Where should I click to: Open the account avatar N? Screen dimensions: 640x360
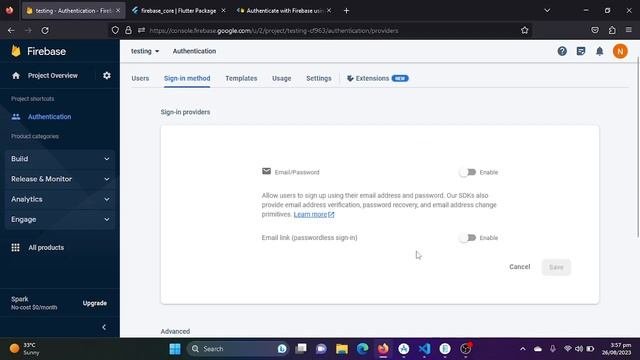tap(620, 51)
